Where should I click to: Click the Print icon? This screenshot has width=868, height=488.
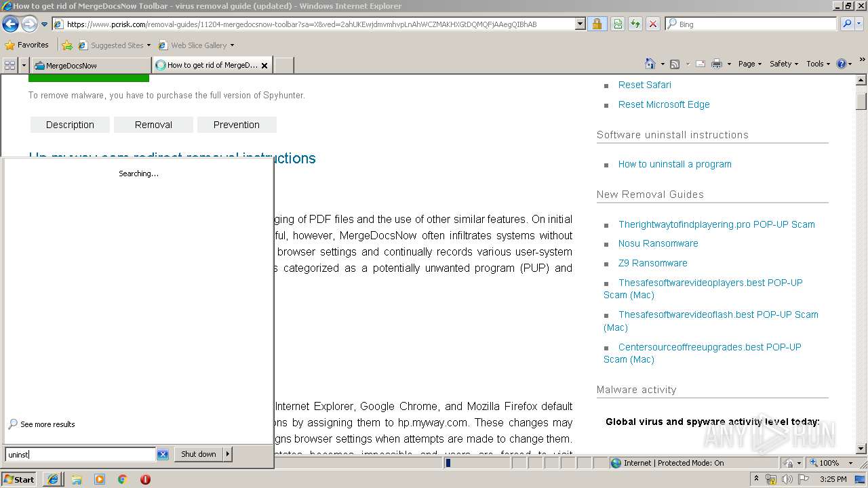[717, 64]
